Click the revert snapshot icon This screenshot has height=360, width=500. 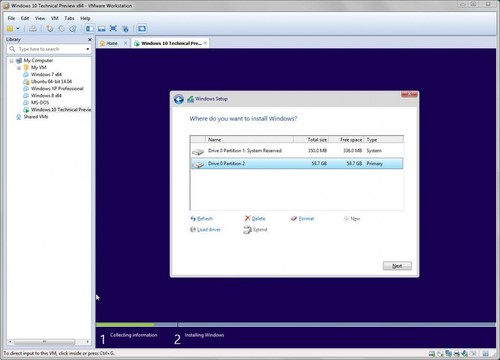pos(61,29)
